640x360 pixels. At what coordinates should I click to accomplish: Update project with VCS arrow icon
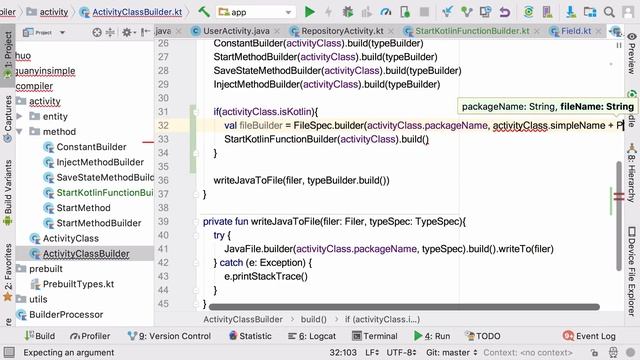[x=447, y=12]
